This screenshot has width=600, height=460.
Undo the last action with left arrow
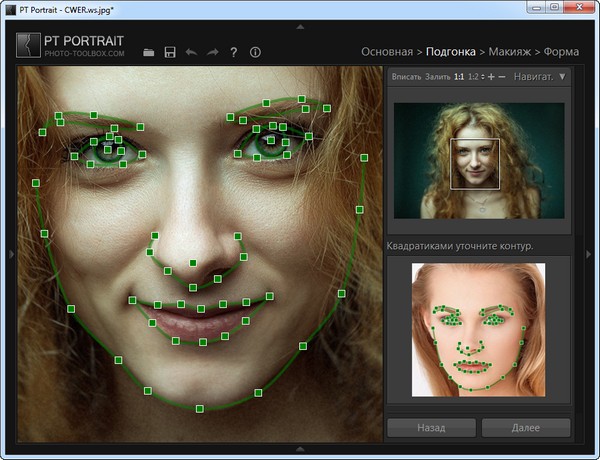pyautogui.click(x=191, y=52)
